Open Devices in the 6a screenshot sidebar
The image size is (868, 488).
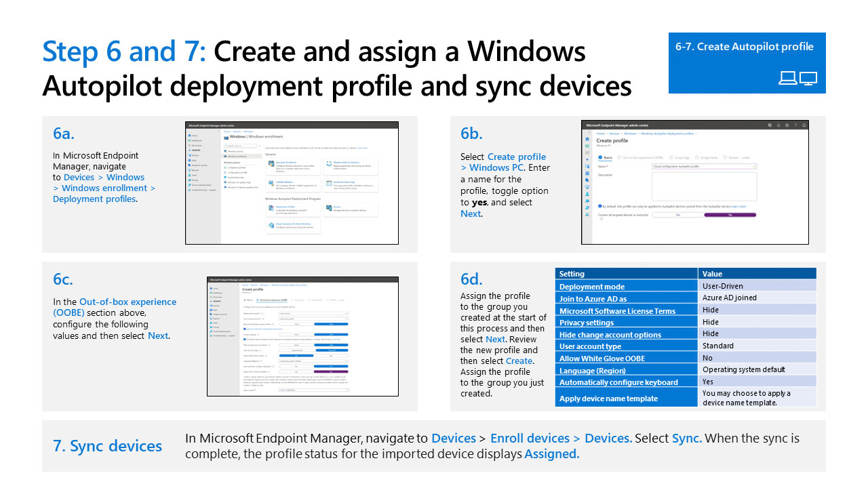tap(194, 155)
